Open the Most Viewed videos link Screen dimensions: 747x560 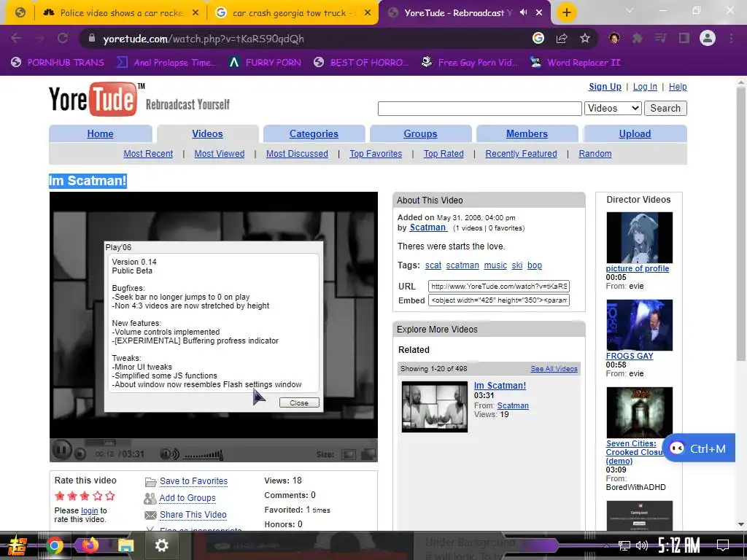(219, 154)
